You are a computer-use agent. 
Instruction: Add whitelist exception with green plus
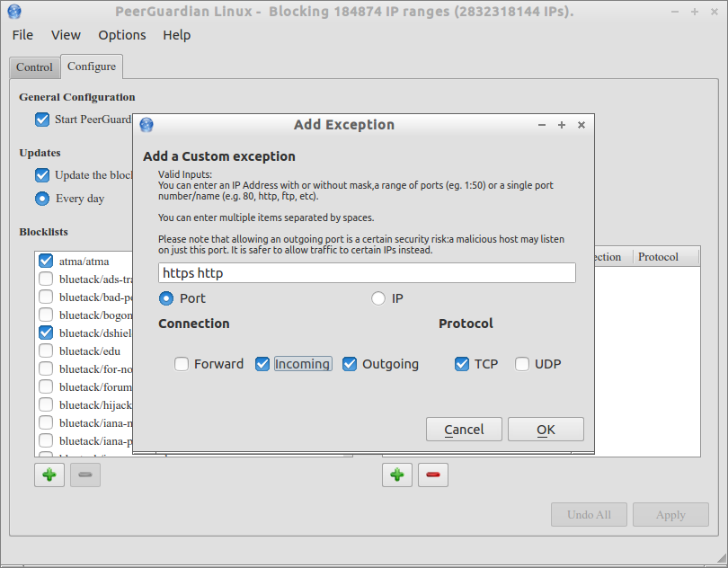(x=397, y=475)
